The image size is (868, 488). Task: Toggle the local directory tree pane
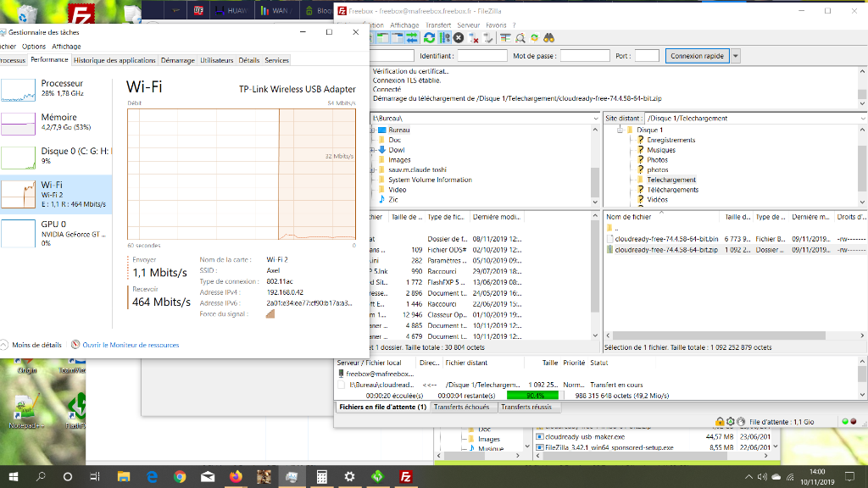click(x=381, y=38)
